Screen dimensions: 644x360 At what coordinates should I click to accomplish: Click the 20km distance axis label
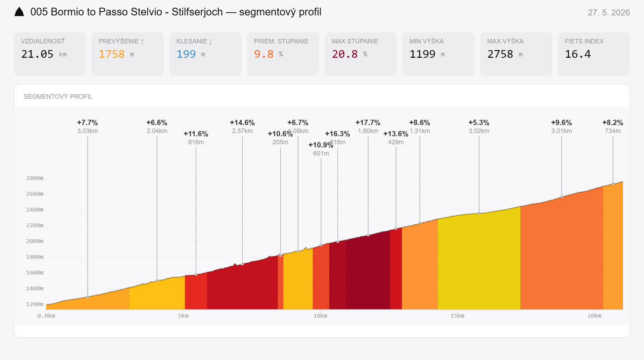coord(594,316)
